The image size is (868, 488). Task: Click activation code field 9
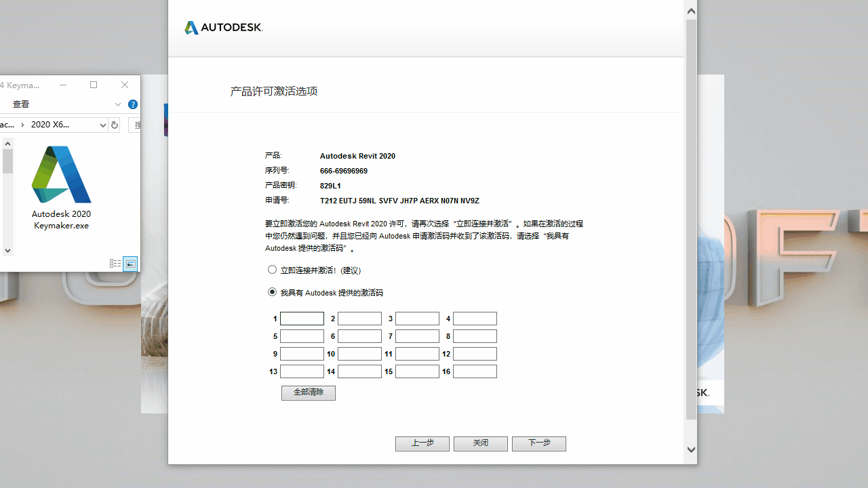click(x=302, y=354)
